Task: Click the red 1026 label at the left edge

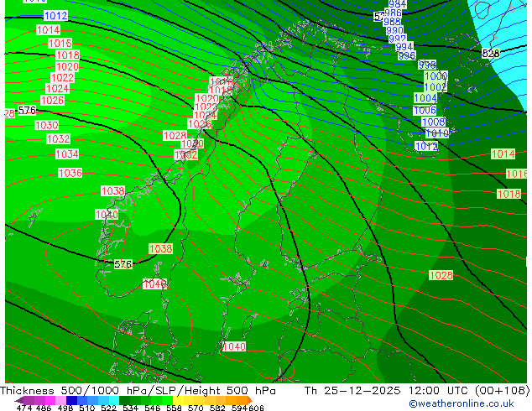Action: tap(52, 101)
